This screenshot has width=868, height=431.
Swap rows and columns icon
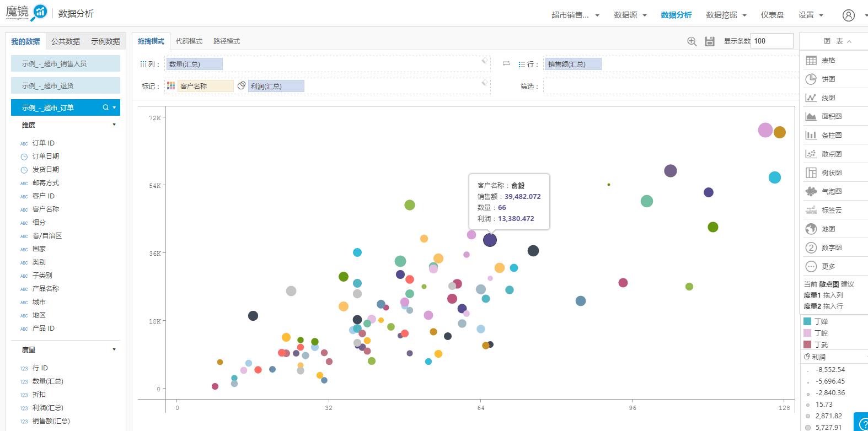tap(506, 64)
